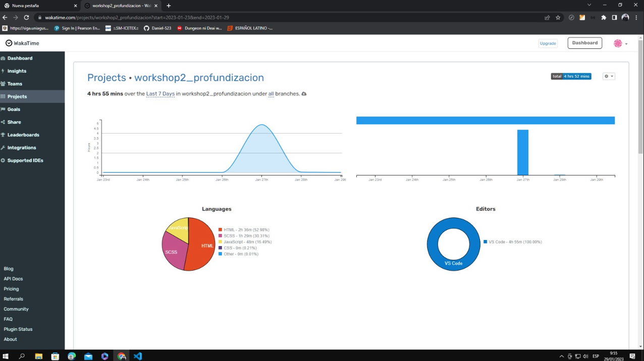The width and height of the screenshot is (644, 361).
Task: Open the Dashboard sidebar section
Action: point(19,58)
